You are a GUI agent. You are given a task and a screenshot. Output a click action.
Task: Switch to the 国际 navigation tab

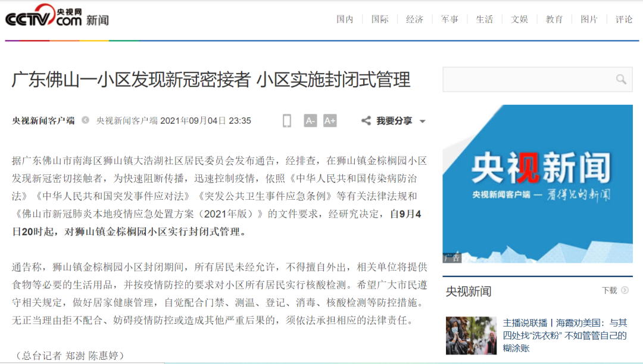coord(380,18)
